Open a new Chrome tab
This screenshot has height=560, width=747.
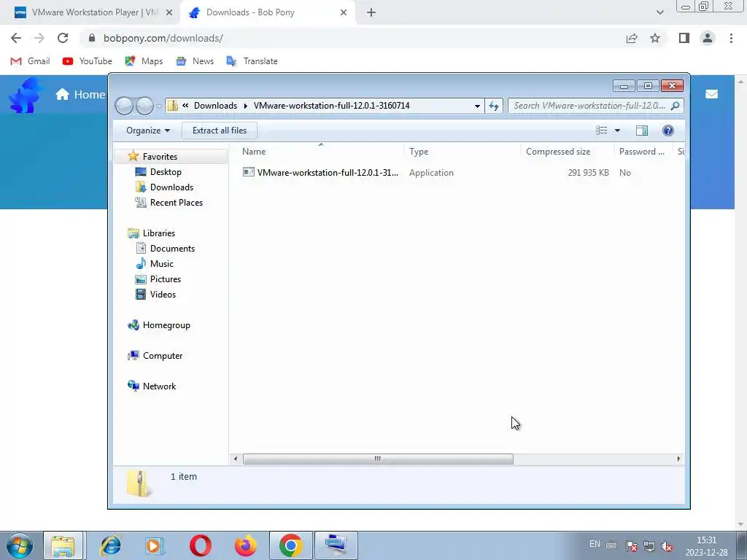(371, 13)
